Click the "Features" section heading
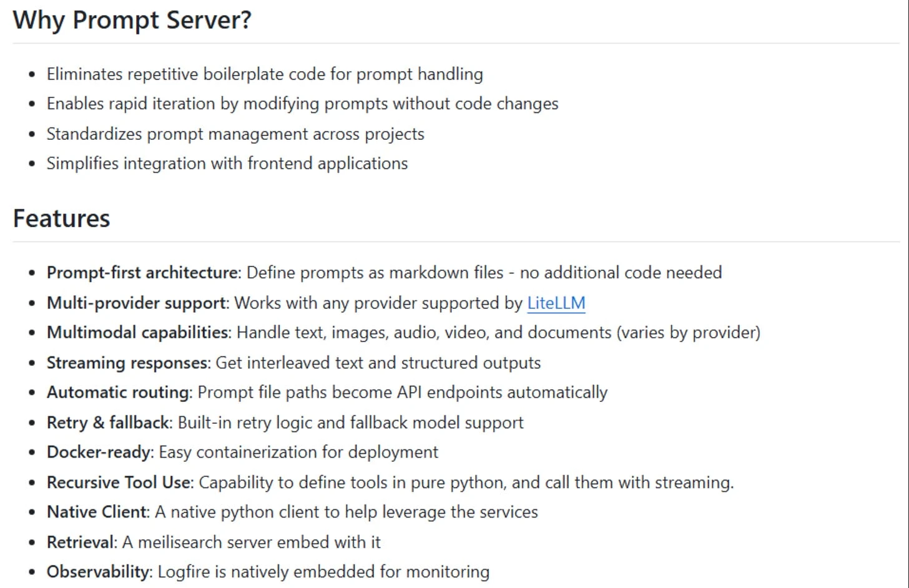The width and height of the screenshot is (909, 588). click(x=61, y=219)
